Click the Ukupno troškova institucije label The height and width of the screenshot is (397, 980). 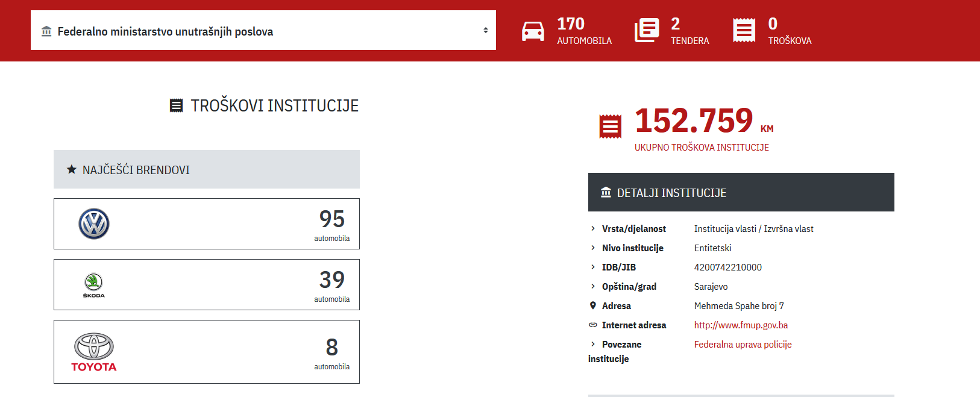click(702, 147)
